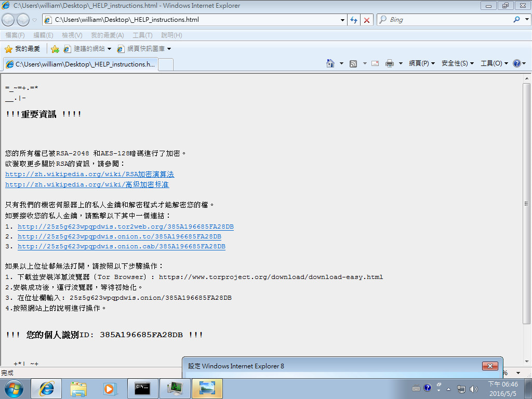Image resolution: width=532 pixels, height=399 pixels.
Task: Expand the 網頁(P) page dropdown
Action: (x=422, y=63)
